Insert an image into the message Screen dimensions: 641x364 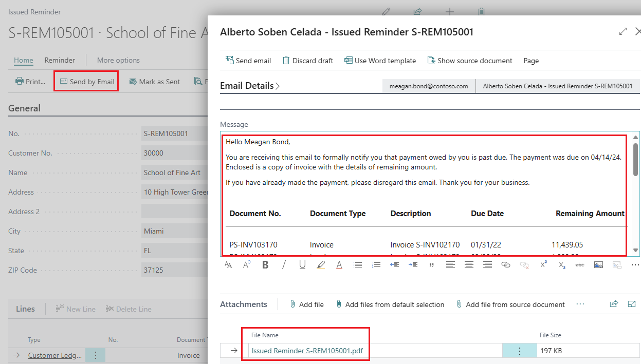click(598, 264)
